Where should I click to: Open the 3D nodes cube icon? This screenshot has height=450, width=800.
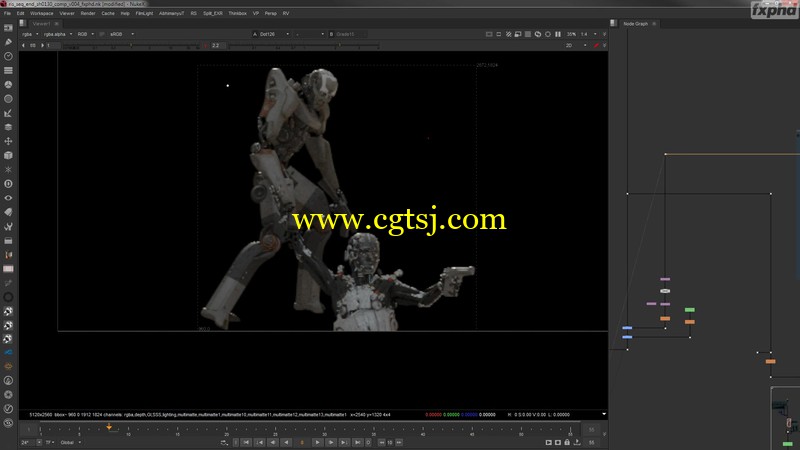click(x=8, y=156)
